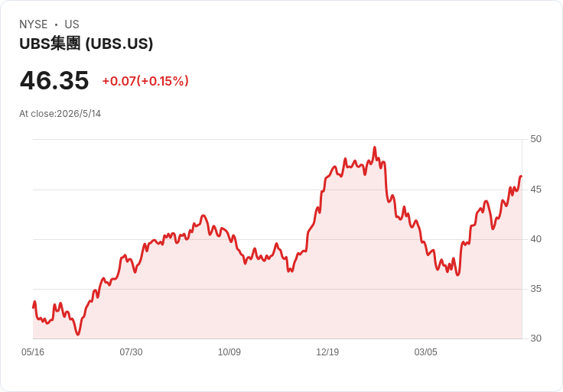This screenshot has height=392, width=563.
Task: Click the 50 price axis label
Action: 535,139
